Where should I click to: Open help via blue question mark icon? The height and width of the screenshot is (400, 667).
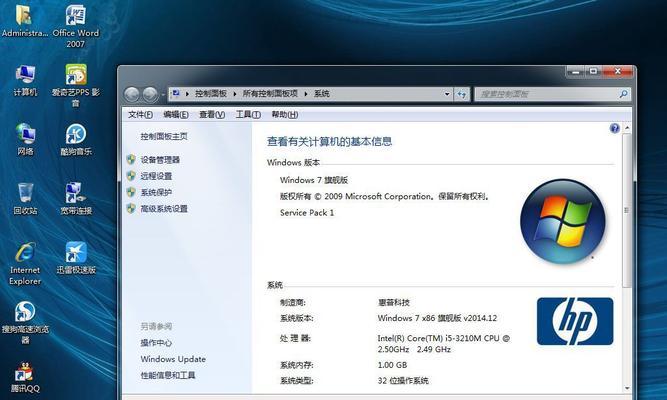tap(614, 128)
